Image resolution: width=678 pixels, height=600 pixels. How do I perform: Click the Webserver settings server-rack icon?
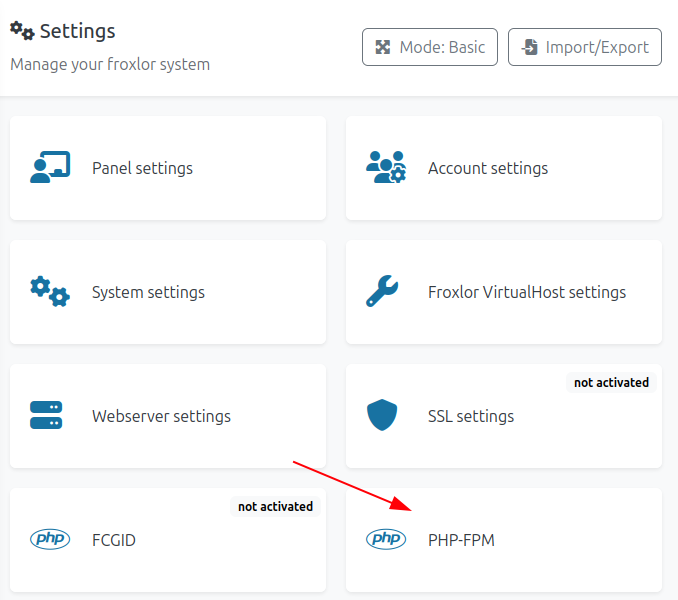coord(47,416)
